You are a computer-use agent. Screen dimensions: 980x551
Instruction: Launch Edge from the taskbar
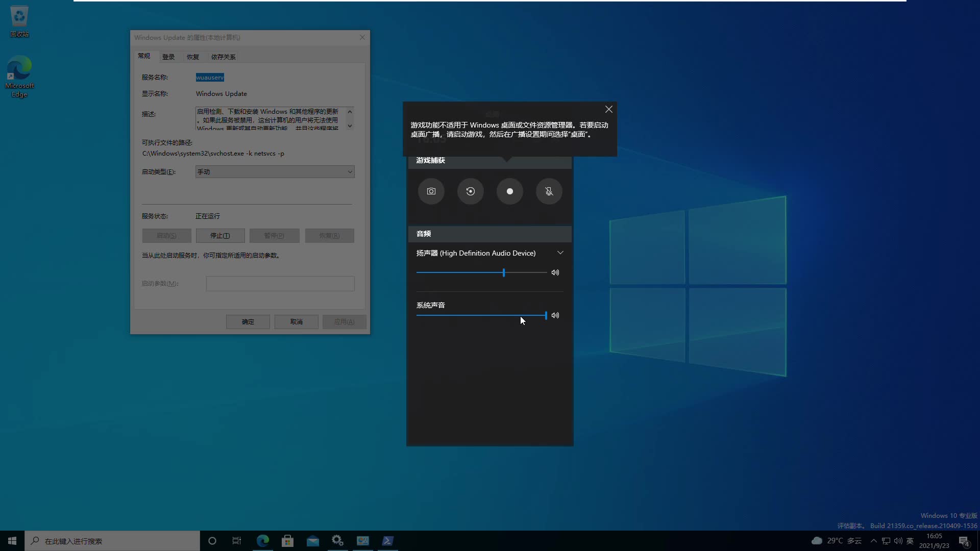263,541
